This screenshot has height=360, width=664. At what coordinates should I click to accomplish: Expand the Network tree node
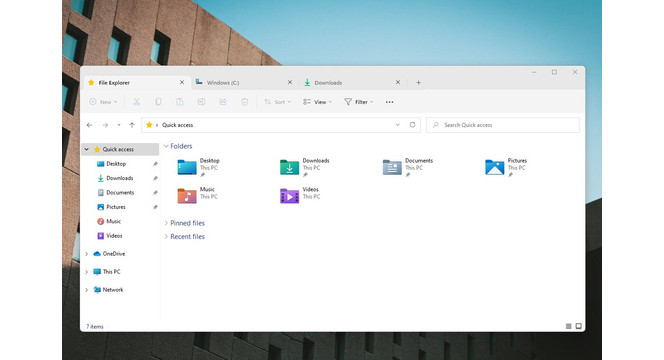(86, 290)
